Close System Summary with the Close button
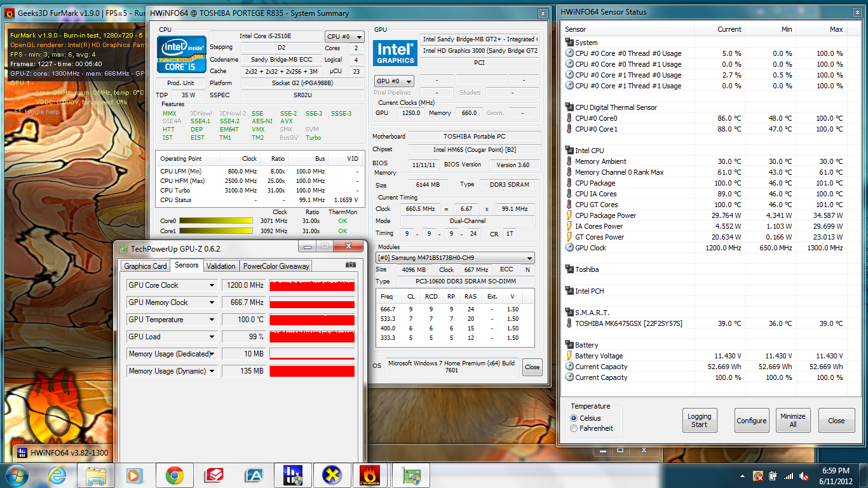Image resolution: width=868 pixels, height=488 pixels. [x=532, y=367]
